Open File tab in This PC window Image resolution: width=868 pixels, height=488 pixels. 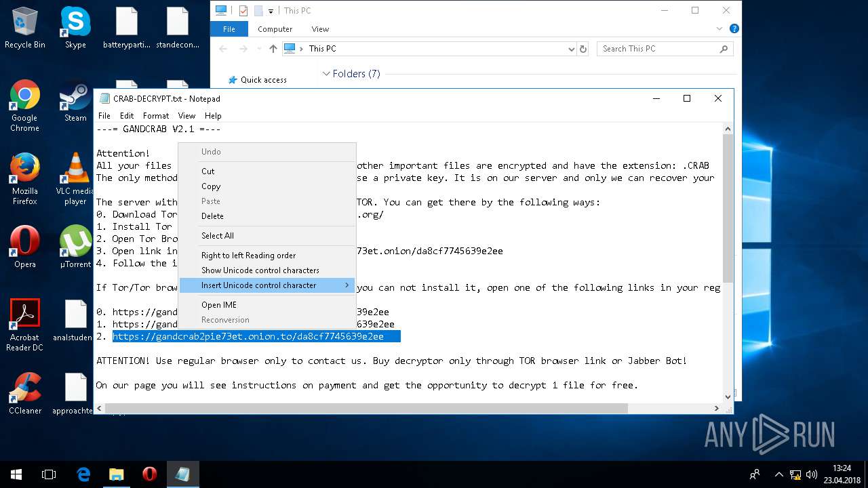pyautogui.click(x=229, y=29)
